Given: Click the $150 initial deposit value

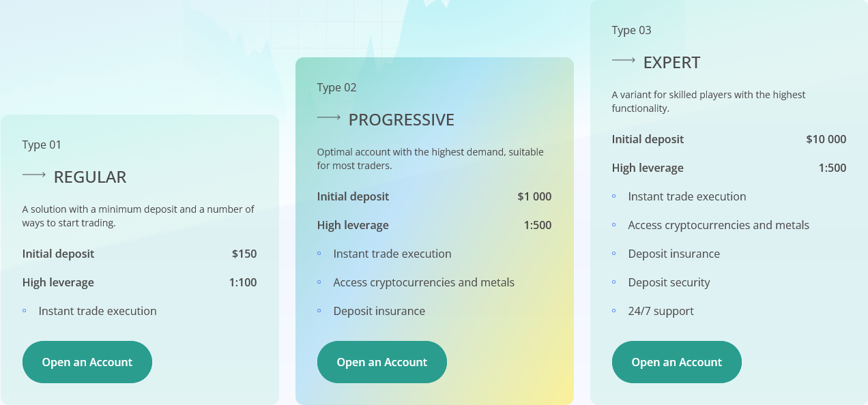Looking at the screenshot, I should click(244, 254).
